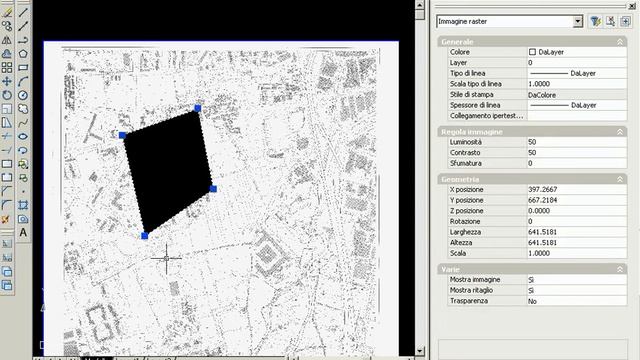The width and height of the screenshot is (640, 360).
Task: Click the Layer value field
Action: (x=577, y=62)
